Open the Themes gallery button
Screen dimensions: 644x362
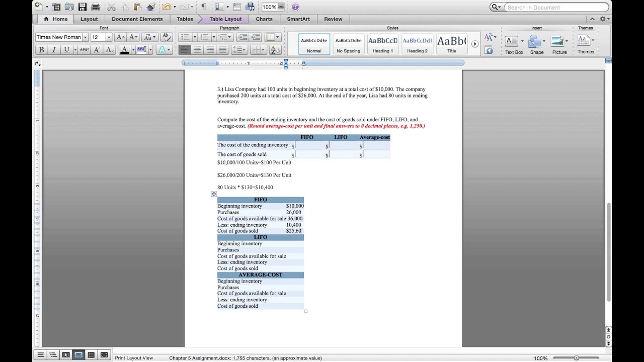[x=586, y=44]
